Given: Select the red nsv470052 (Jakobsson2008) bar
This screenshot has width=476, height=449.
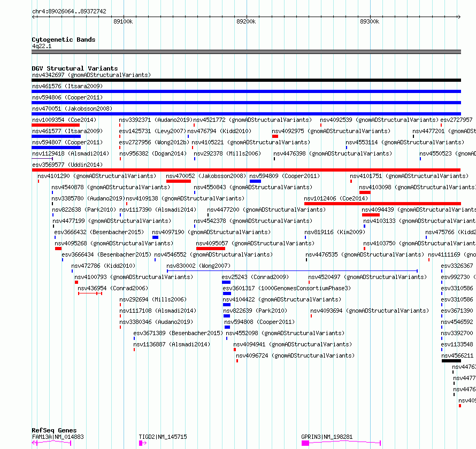Looking at the screenshot, I should (179, 181).
